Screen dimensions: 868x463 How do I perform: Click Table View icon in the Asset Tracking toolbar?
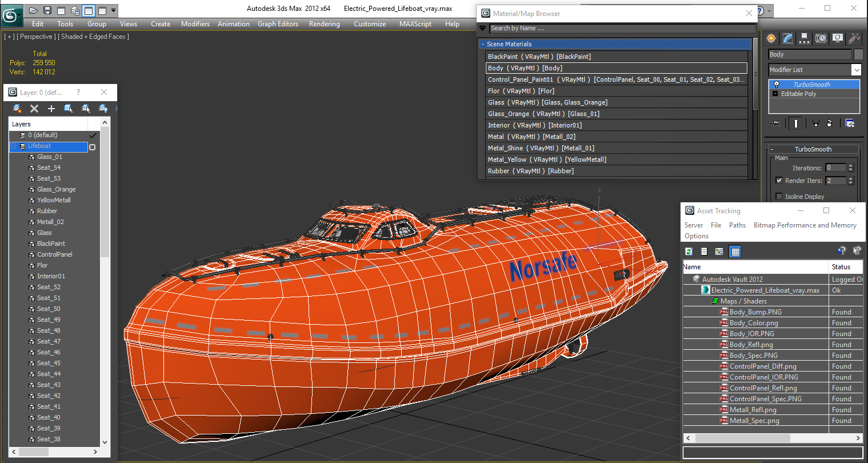point(735,252)
